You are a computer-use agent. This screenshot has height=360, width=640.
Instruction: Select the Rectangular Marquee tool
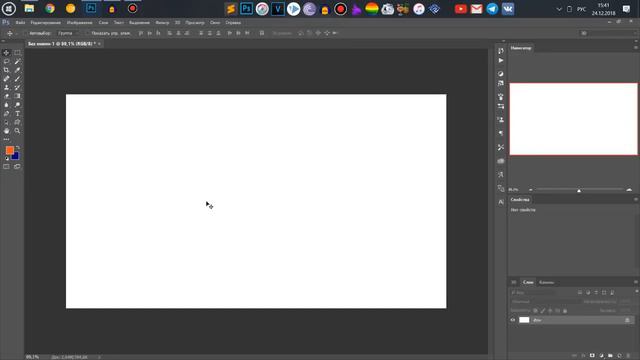point(17,53)
